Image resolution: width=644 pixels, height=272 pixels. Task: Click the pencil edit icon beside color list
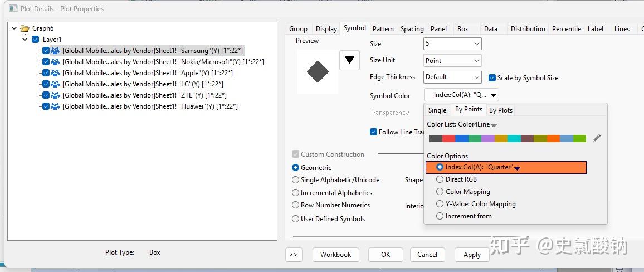tap(596, 138)
